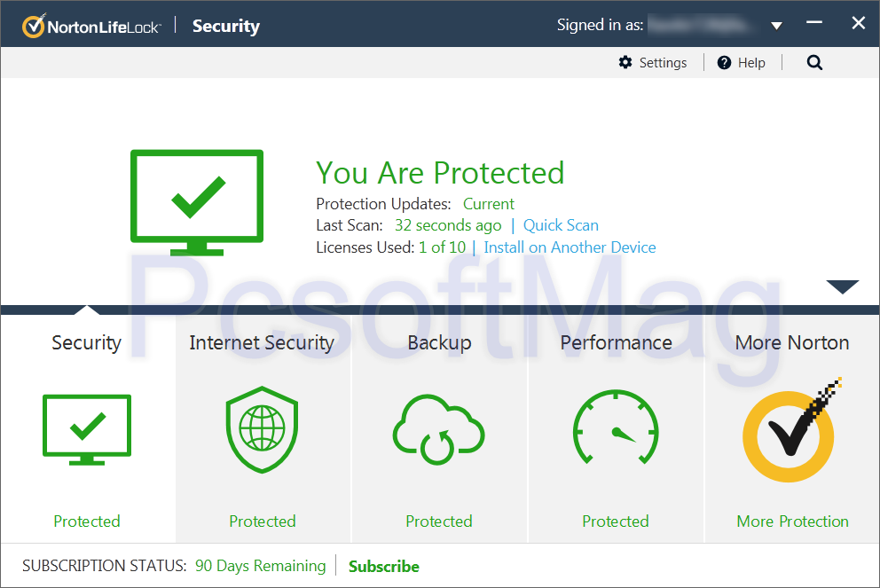Click Protected status under Internet Security
This screenshot has width=880, height=588.
(x=262, y=521)
